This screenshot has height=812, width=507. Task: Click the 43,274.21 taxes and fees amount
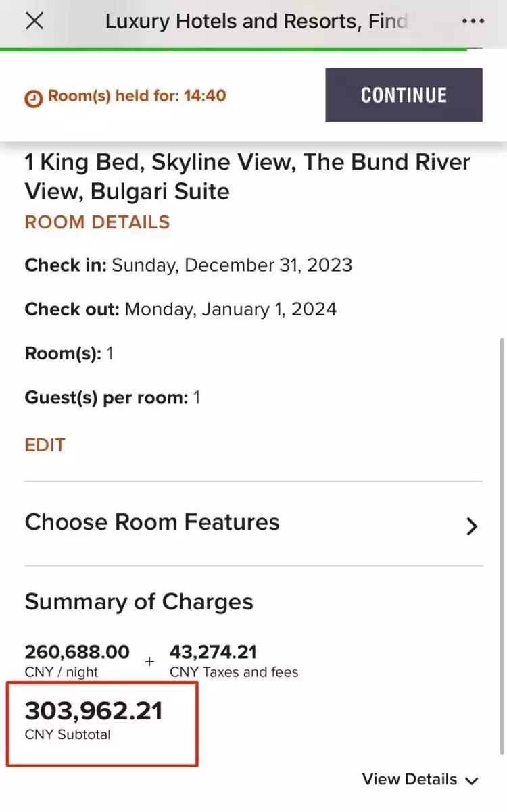coord(213,653)
